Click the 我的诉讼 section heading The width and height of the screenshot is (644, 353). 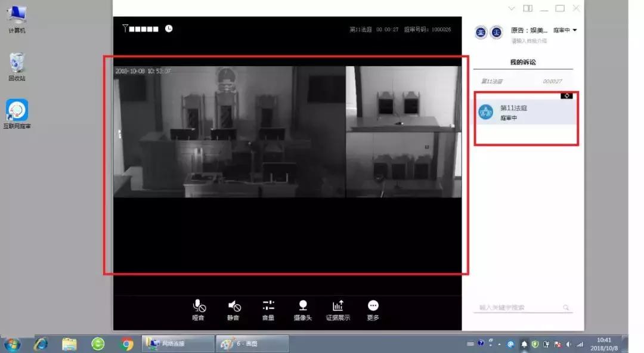(x=524, y=61)
